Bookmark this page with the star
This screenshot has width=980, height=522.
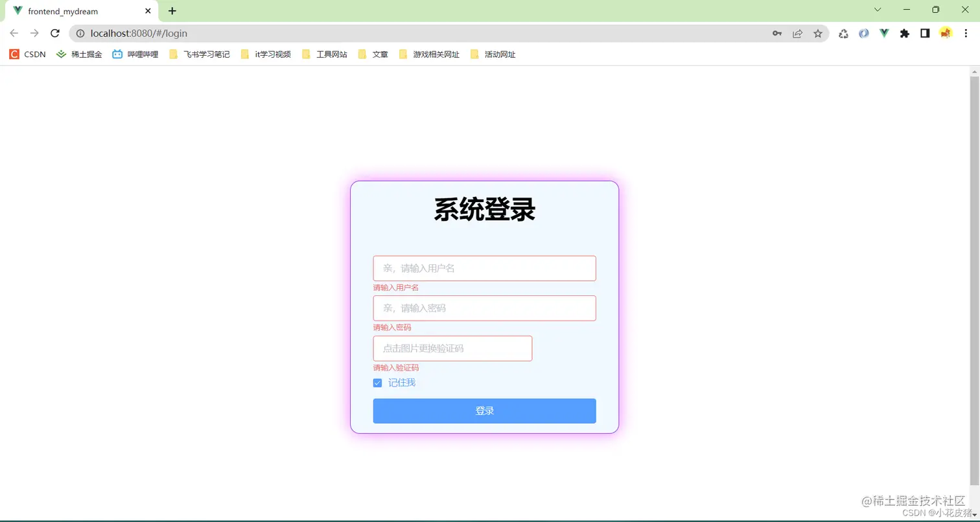818,34
